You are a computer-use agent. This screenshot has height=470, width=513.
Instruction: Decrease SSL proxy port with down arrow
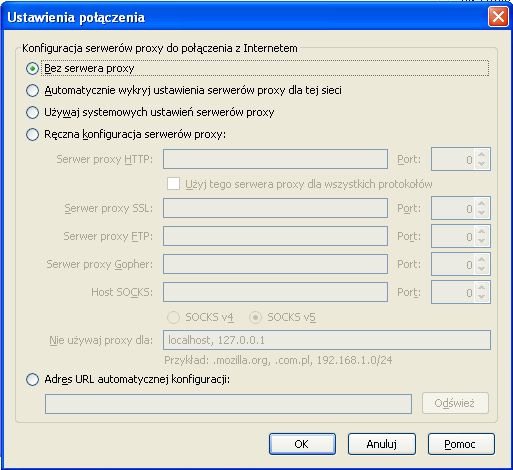point(481,213)
